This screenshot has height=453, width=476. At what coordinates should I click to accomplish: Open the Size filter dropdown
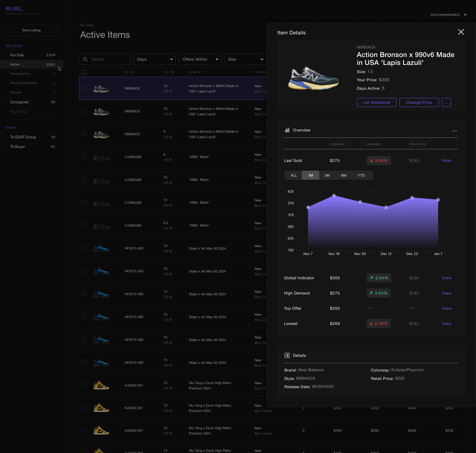[x=245, y=59]
